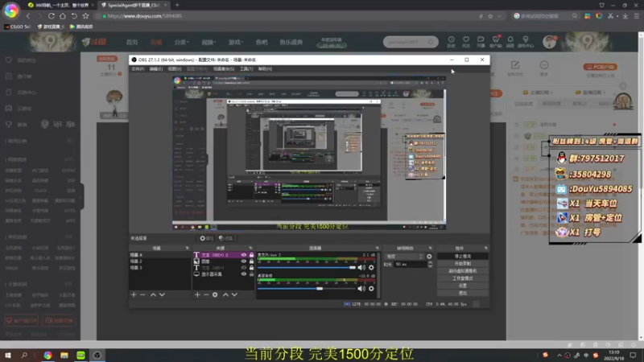This screenshot has width=644, height=362.
Task: Open Douyu 创作中心 icon
Action: click(x=526, y=42)
